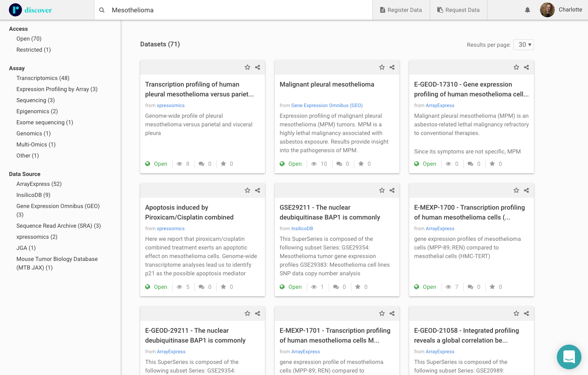The width and height of the screenshot is (588, 375).
Task: Filter by Gene Expression Omnibus (GEO) source
Action: click(x=58, y=210)
